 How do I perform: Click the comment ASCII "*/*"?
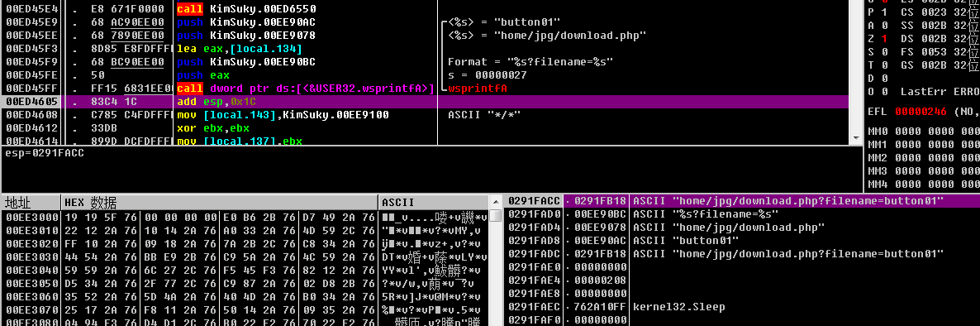click(x=484, y=114)
